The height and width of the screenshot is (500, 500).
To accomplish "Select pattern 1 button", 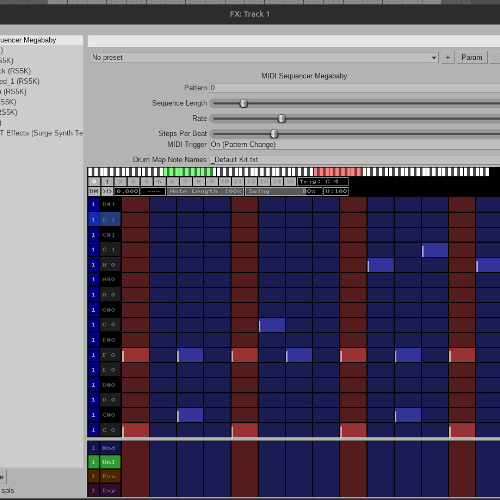I will point(107,182).
